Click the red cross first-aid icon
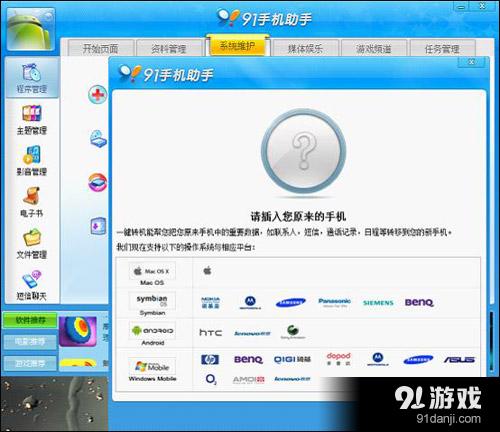This screenshot has height=432, width=500. [97, 95]
